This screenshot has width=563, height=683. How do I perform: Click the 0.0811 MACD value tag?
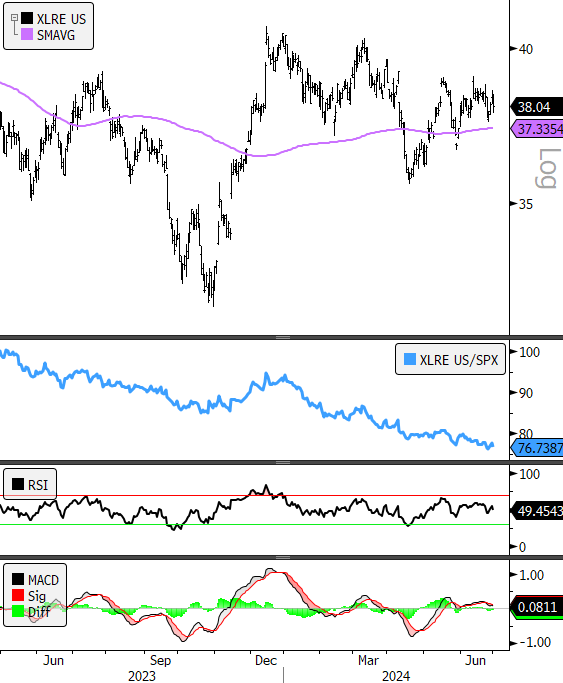(x=537, y=607)
